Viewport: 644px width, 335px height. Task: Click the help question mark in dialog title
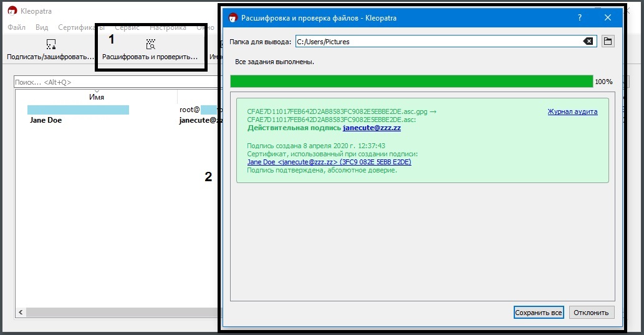580,17
